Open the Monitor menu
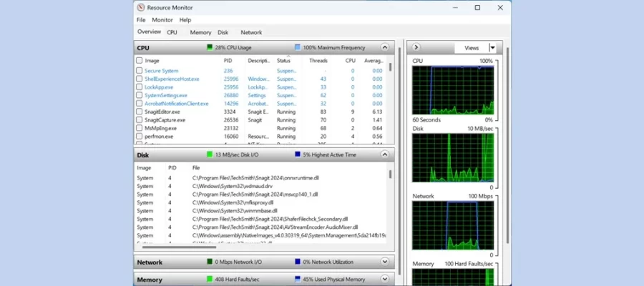644x286 pixels. click(x=162, y=20)
